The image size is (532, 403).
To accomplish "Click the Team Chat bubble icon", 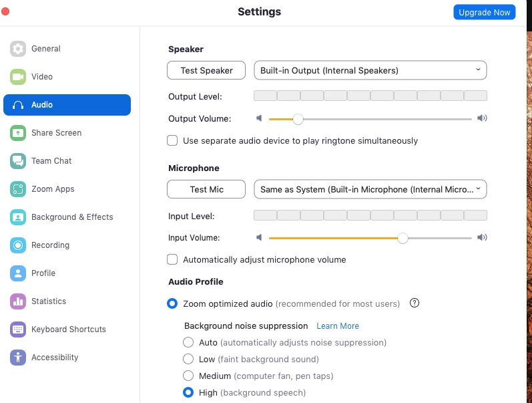I will click(18, 161).
